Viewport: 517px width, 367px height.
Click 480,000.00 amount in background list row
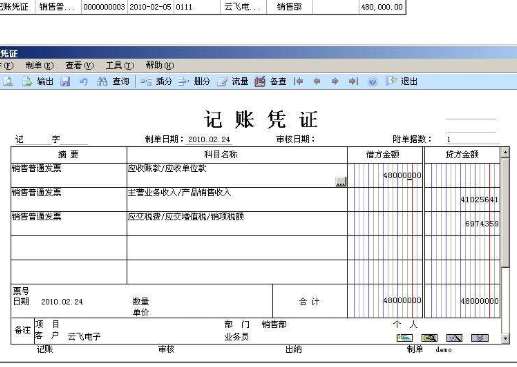[382, 7]
